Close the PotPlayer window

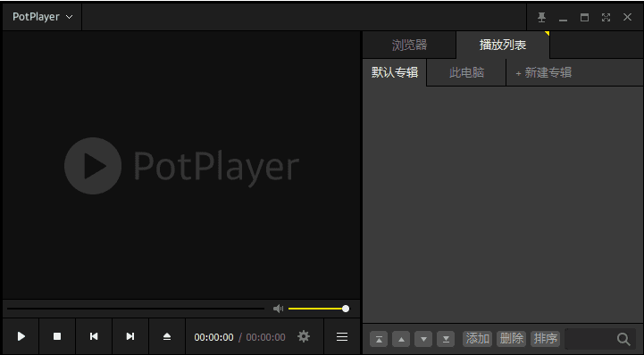point(627,17)
